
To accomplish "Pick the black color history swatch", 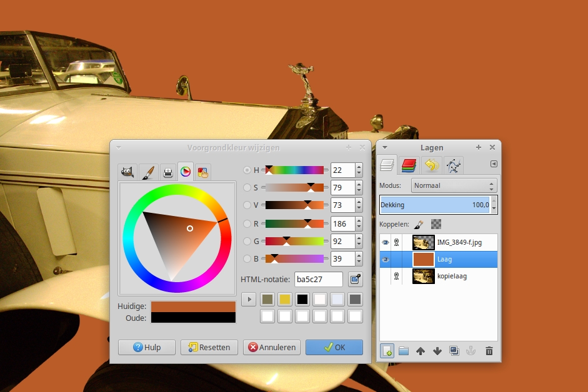I will [x=302, y=299].
